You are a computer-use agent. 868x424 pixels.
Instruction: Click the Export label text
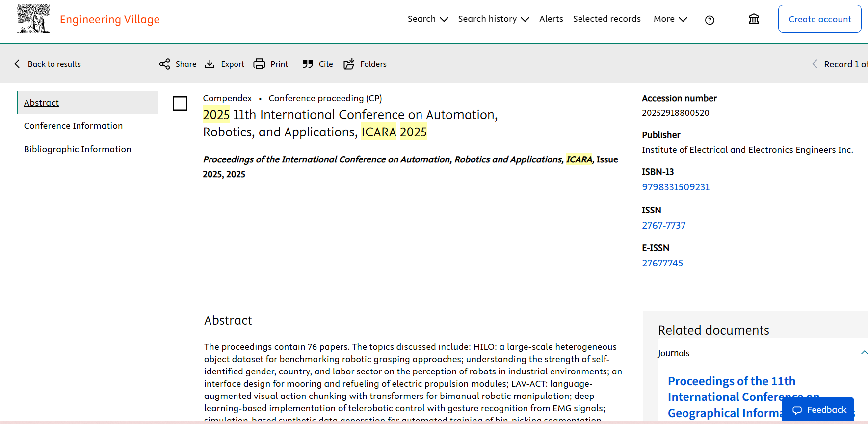coord(233,64)
